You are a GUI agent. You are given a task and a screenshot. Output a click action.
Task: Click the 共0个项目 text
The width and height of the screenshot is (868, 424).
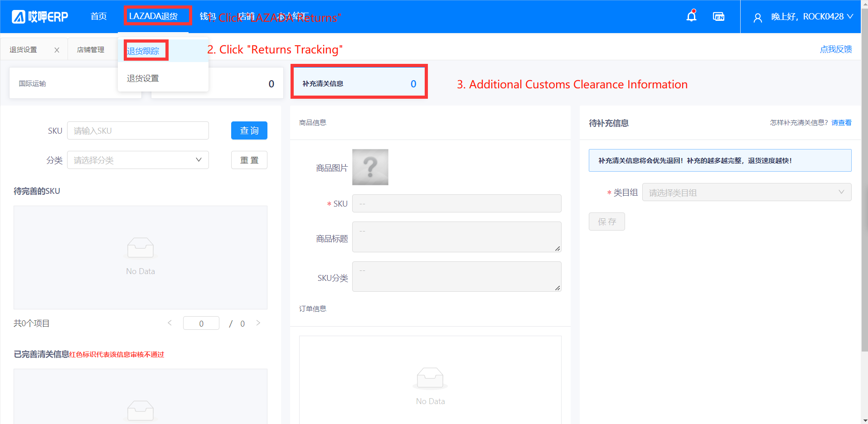(x=32, y=323)
